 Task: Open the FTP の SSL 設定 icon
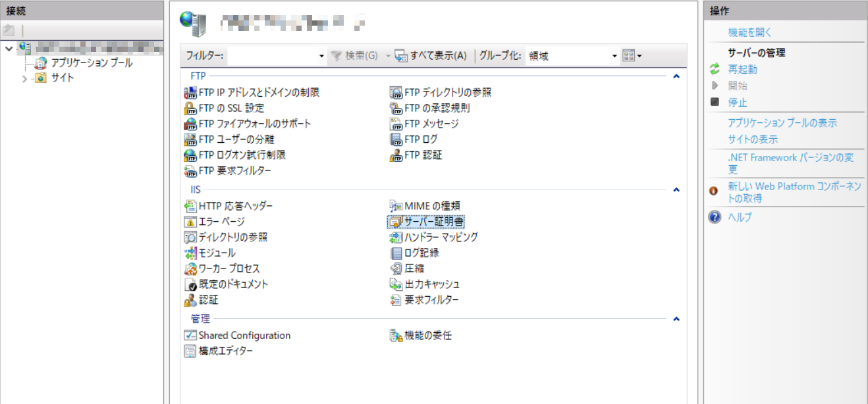pyautogui.click(x=190, y=108)
